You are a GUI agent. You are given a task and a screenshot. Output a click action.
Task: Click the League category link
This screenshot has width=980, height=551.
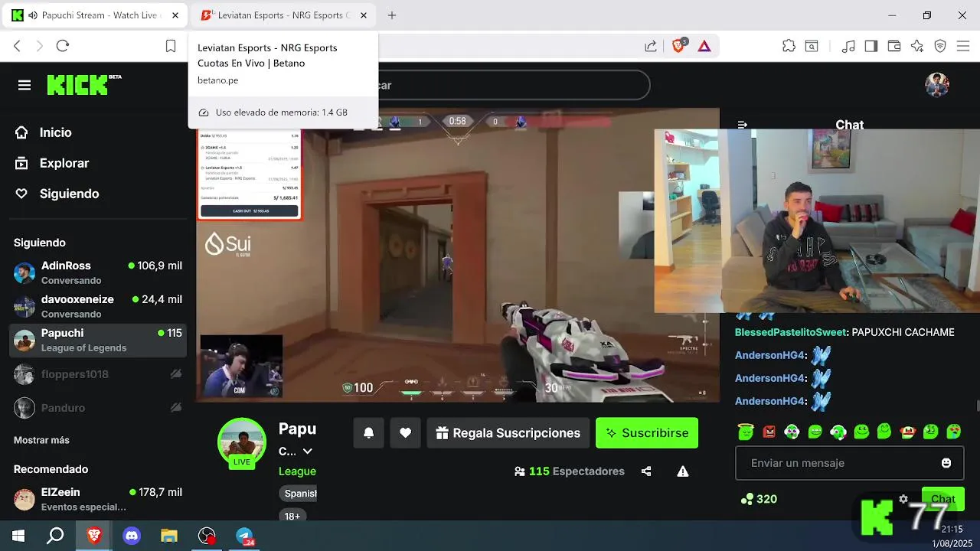coord(297,471)
